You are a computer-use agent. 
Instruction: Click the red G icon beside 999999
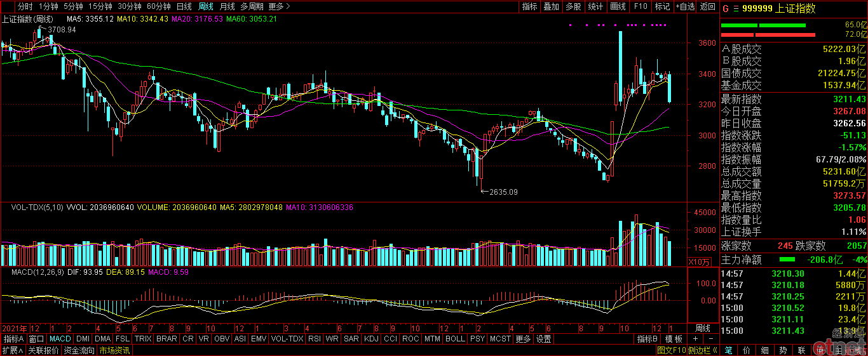(x=725, y=8)
